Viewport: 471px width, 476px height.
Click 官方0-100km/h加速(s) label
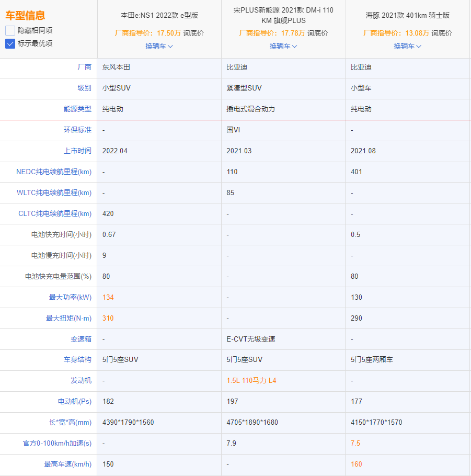point(57,444)
